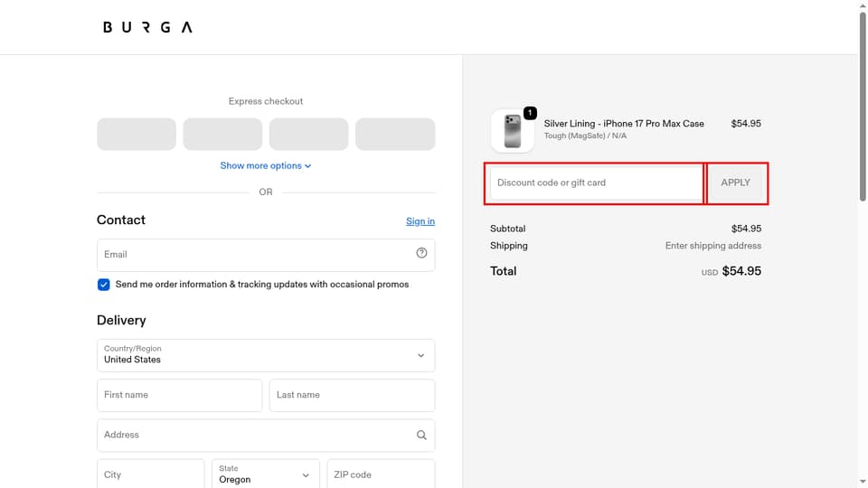Click the product title Silver Lining - iPhone 17 Pro Max Case
Viewport: 868px width, 488px height.
point(624,124)
